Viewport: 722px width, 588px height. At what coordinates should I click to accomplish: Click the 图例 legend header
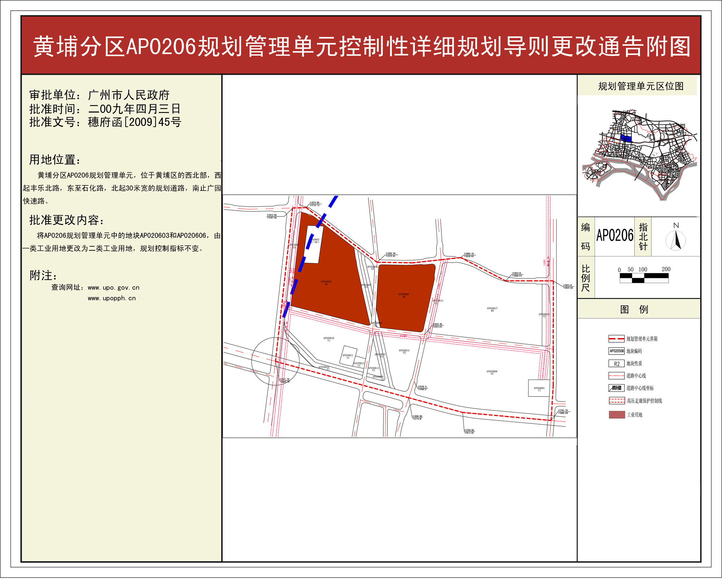(634, 309)
